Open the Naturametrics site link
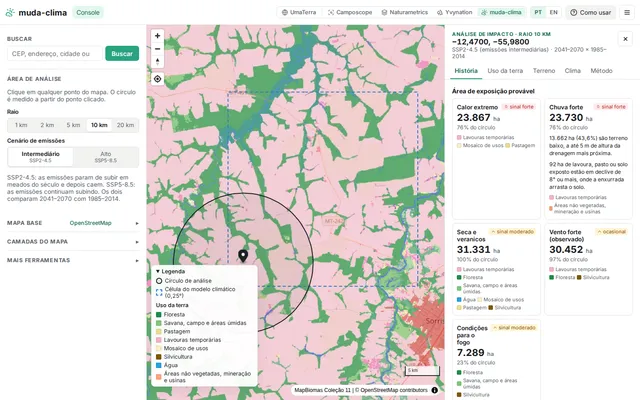The width and height of the screenshot is (640, 400). click(404, 12)
